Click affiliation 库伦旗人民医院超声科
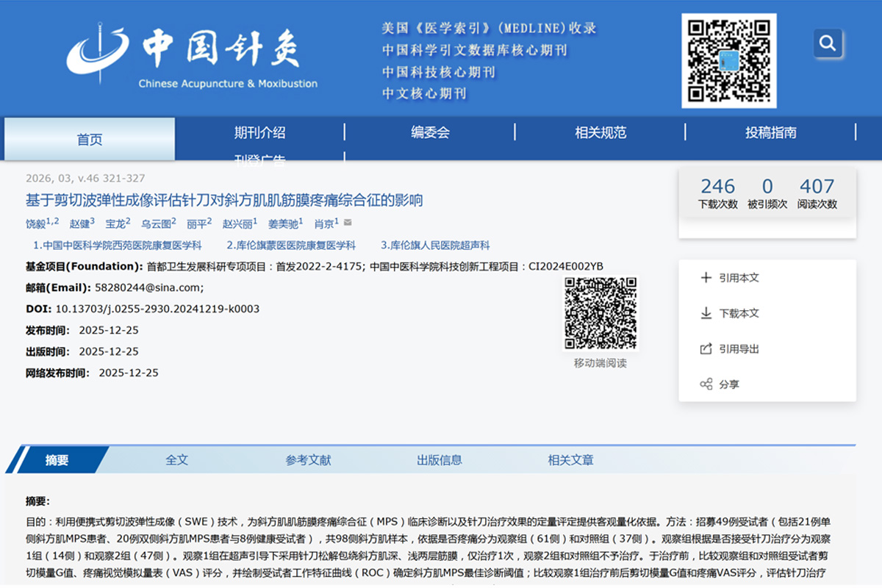The height and width of the screenshot is (588, 882). click(x=435, y=245)
